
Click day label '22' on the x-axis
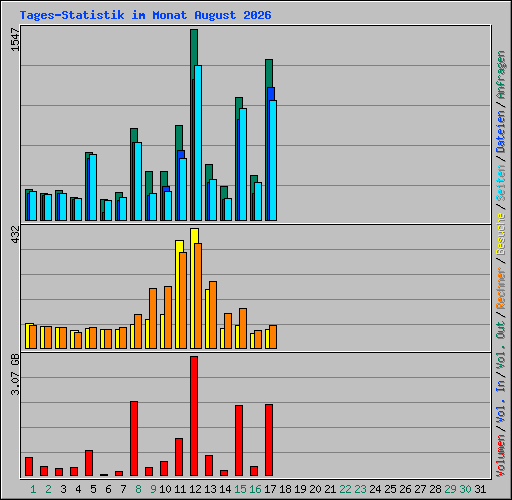(345, 489)
